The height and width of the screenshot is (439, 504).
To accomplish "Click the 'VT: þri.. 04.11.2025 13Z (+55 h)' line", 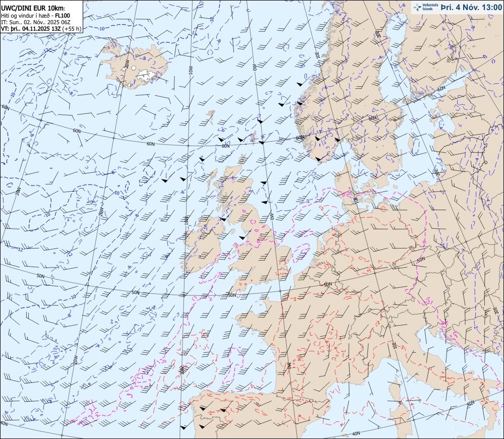I will [41, 29].
